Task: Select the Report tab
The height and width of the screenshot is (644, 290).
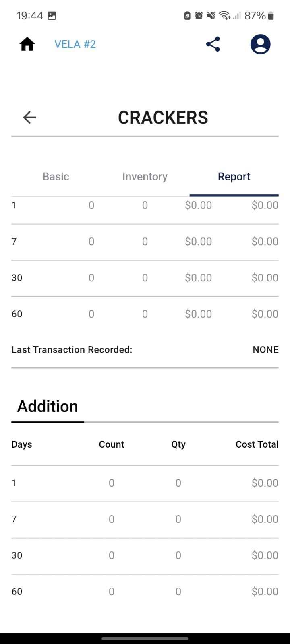Action: click(x=234, y=177)
